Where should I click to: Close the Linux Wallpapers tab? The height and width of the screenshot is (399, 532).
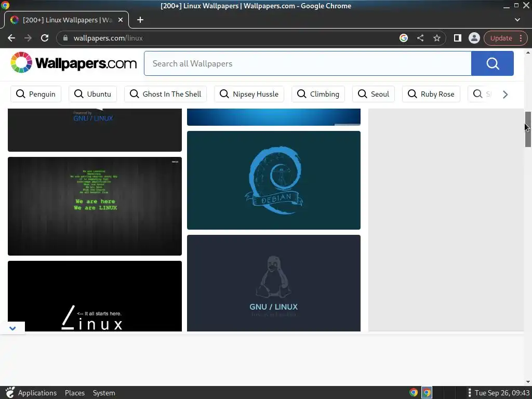(121, 20)
